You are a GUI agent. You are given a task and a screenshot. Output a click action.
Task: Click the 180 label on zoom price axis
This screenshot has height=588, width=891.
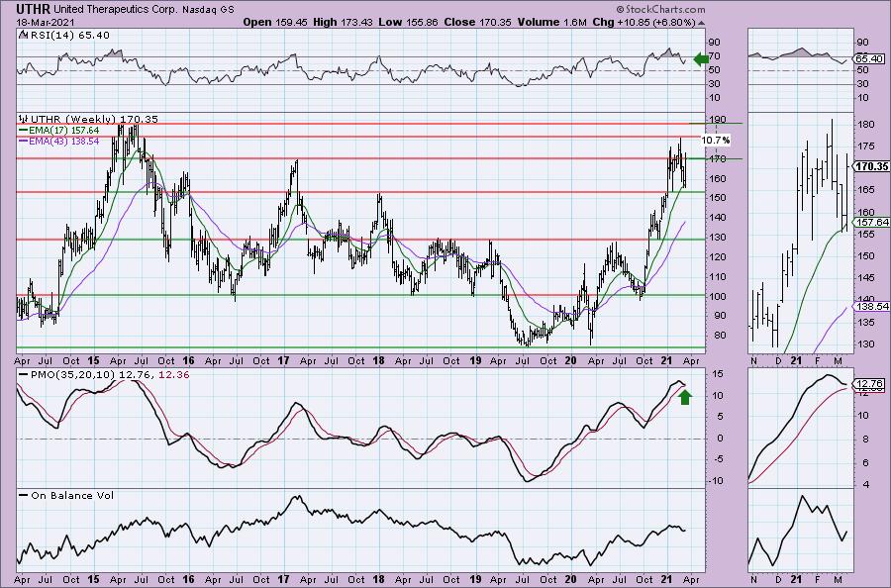[866, 125]
